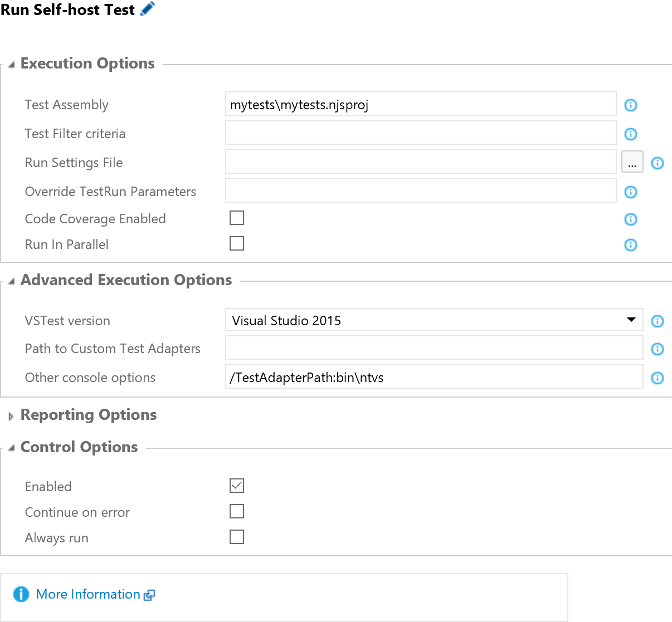The height and width of the screenshot is (622, 672).
Task: Enable the Code Coverage Enabled checkbox
Action: pos(237,218)
